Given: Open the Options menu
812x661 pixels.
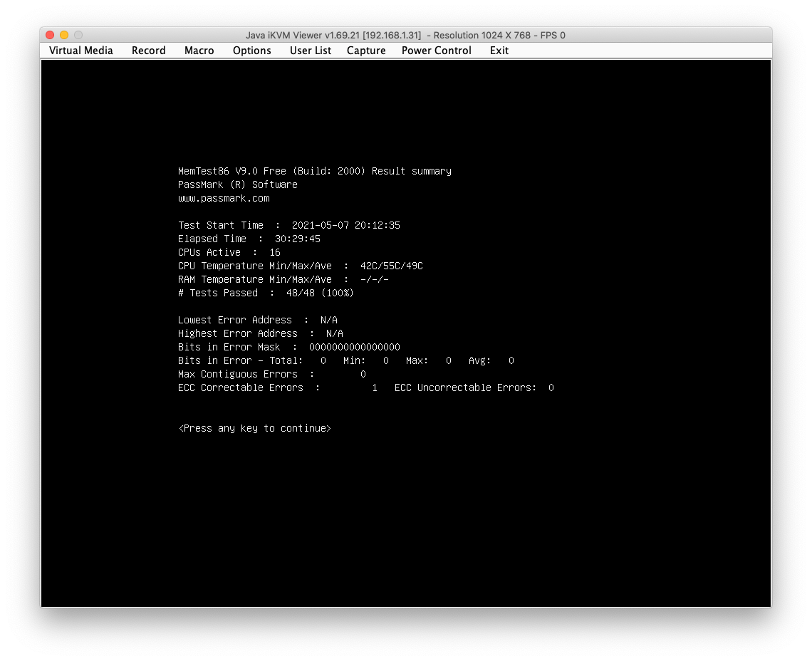Looking at the screenshot, I should coord(251,51).
